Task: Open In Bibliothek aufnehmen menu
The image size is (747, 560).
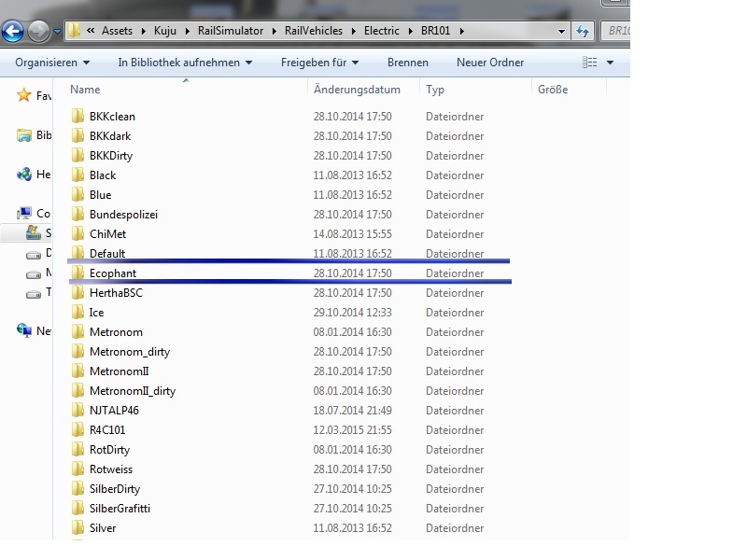Action: click(x=185, y=63)
